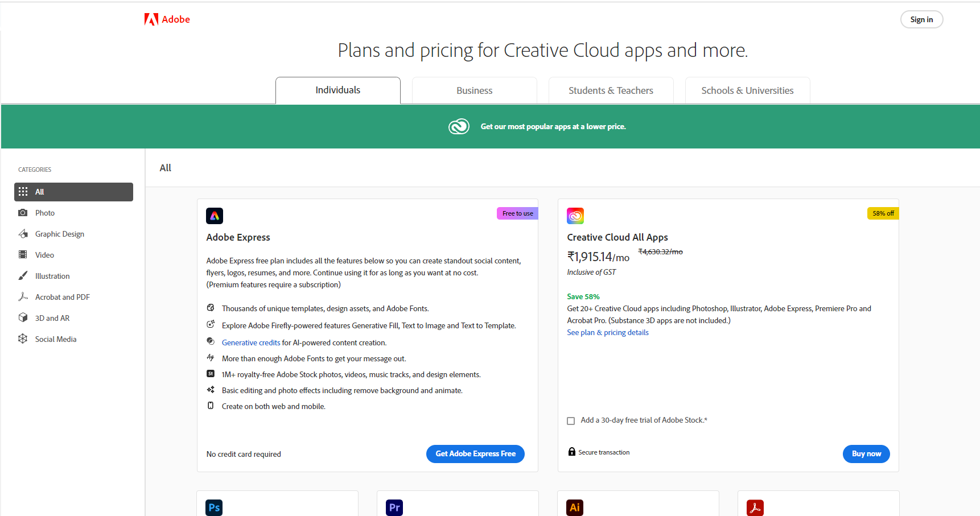Click the ₹1,915.14/mo price
The width and height of the screenshot is (980, 516).
point(598,257)
